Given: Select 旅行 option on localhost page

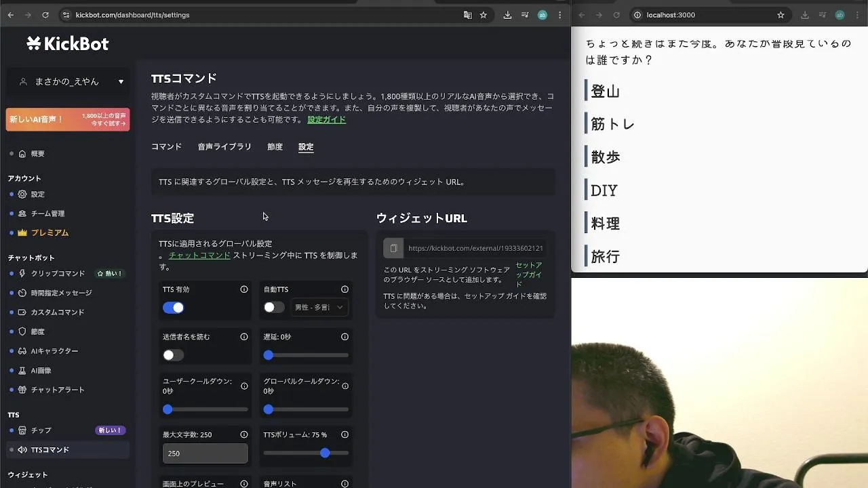Looking at the screenshot, I should pos(605,257).
